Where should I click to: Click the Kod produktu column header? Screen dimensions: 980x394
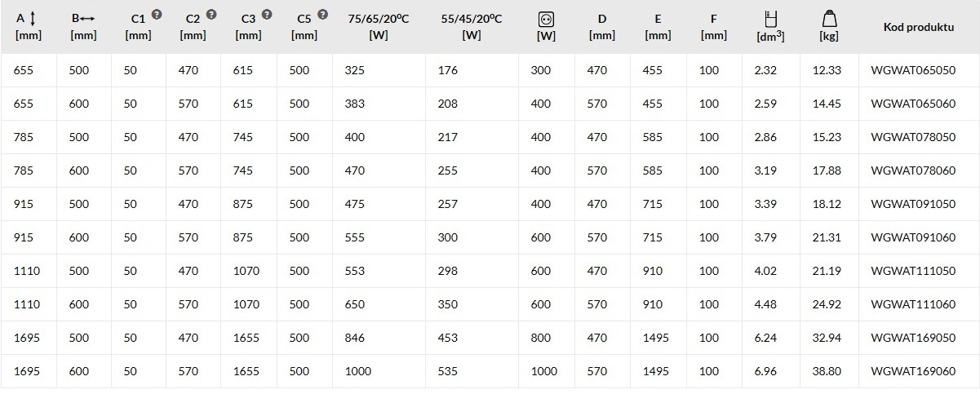(919, 27)
